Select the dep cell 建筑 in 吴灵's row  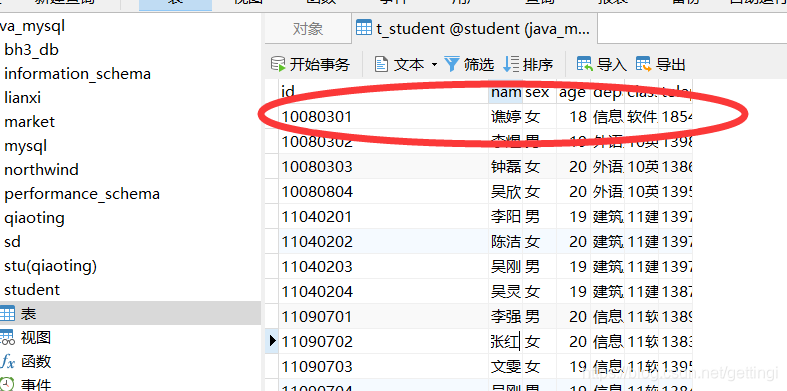pos(607,291)
